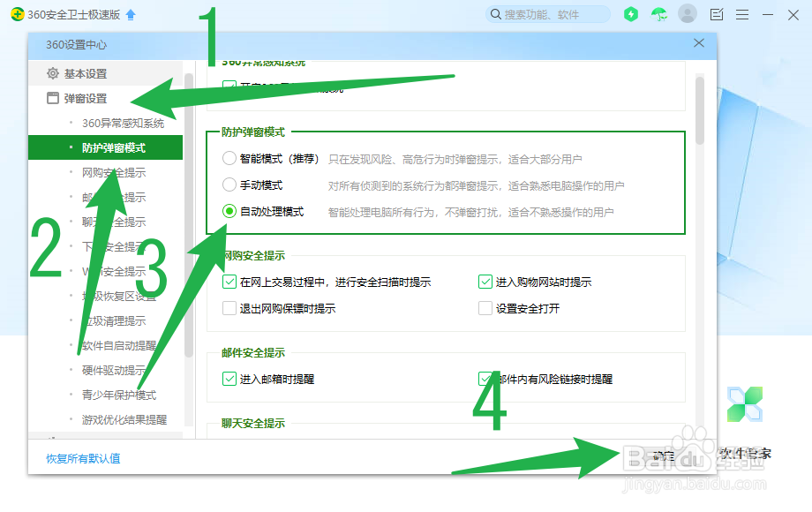Select 自动处理模式 radio button
812x512 pixels.
(229, 211)
